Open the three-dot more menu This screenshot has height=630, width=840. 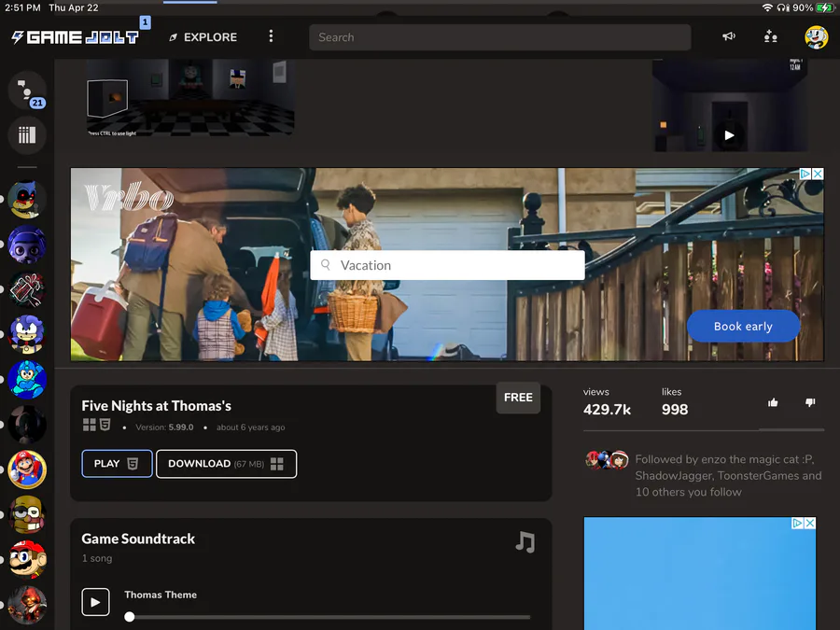tap(271, 36)
